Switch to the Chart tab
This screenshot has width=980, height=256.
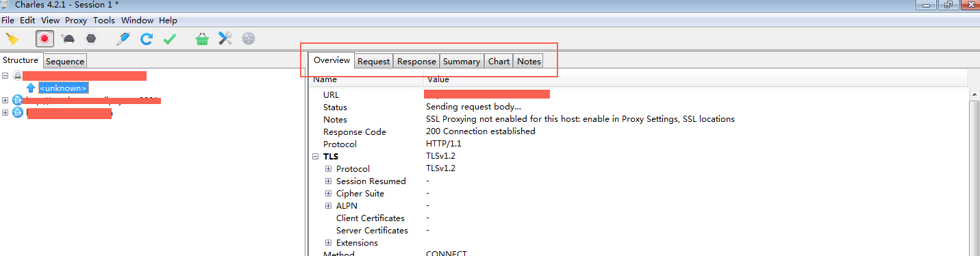point(499,61)
